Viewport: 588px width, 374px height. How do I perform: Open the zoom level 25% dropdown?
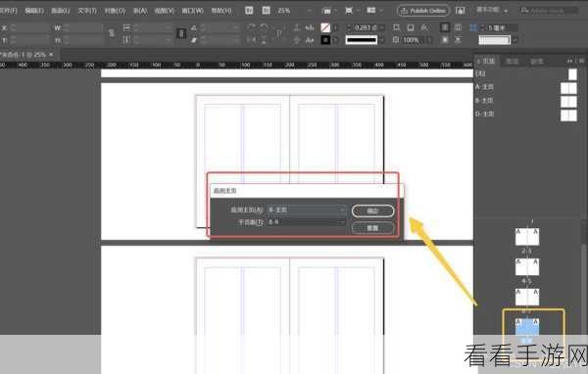(x=310, y=11)
